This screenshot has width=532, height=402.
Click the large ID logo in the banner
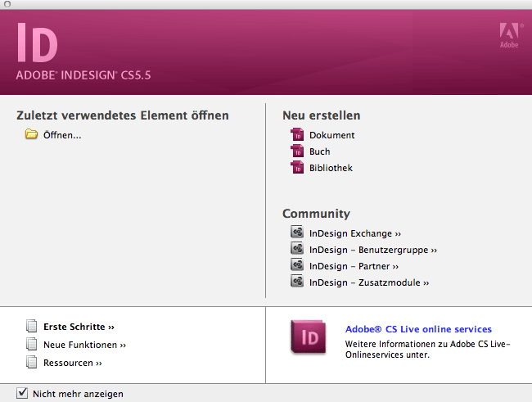(x=38, y=43)
